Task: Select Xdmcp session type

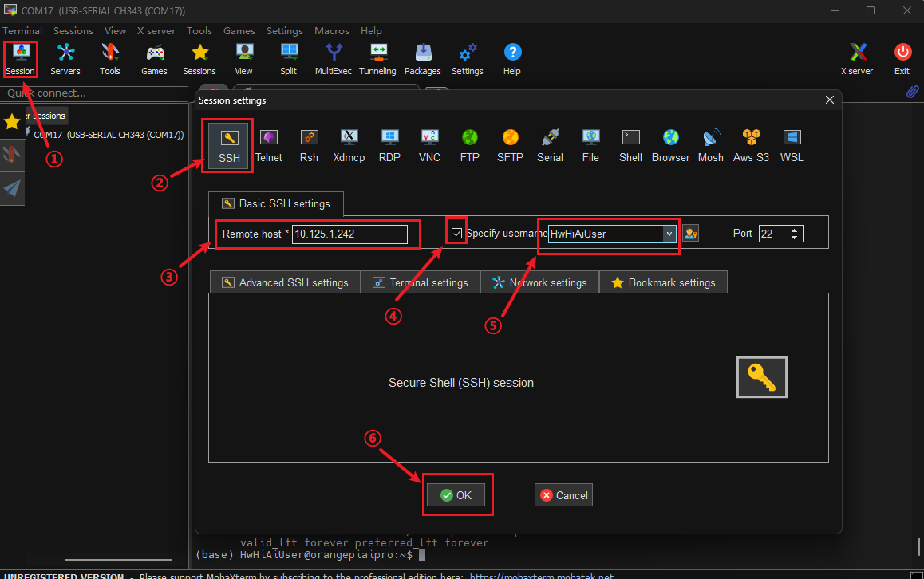Action: point(349,146)
